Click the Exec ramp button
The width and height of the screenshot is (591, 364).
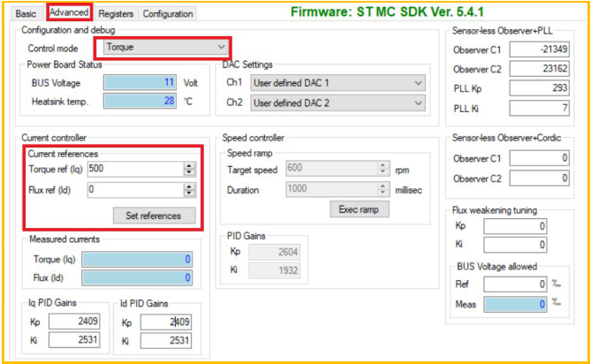point(359,209)
